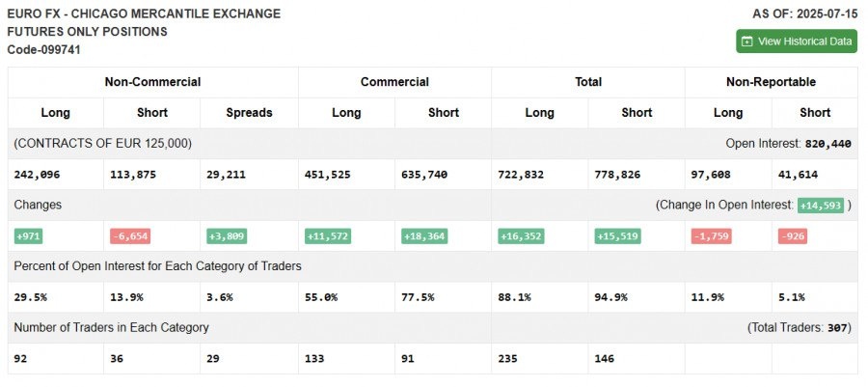This screenshot has height=387, width=868.
Task: Click the Non-Commercial column group header
Action: (x=152, y=82)
